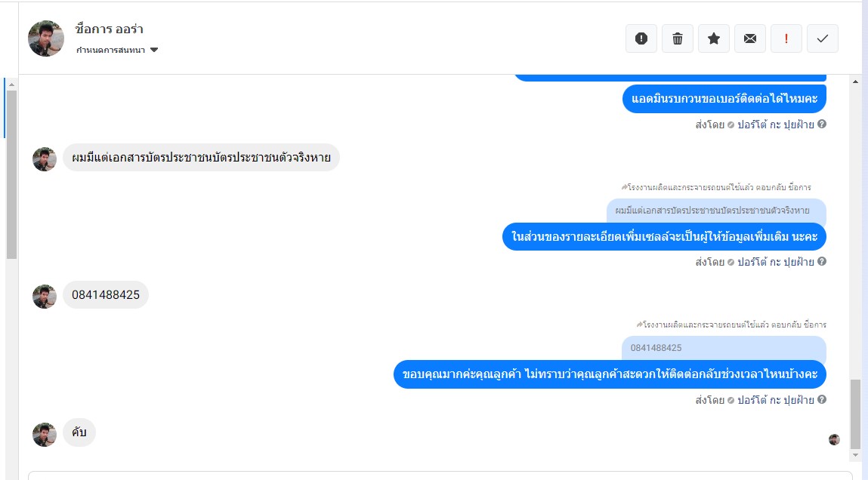This screenshot has height=480, width=868.
Task: Flag conversation with red exclamation icon
Action: point(786,38)
